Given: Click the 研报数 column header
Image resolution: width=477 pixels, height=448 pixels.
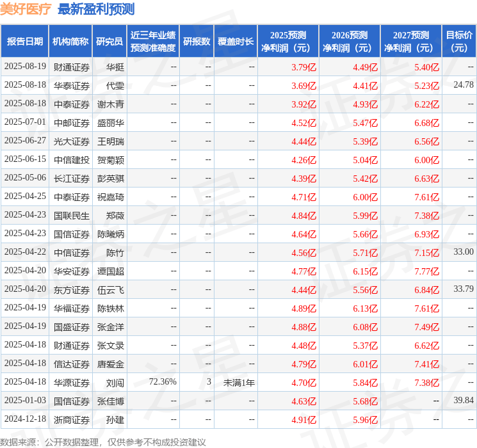Looking at the screenshot, I should (x=197, y=42).
